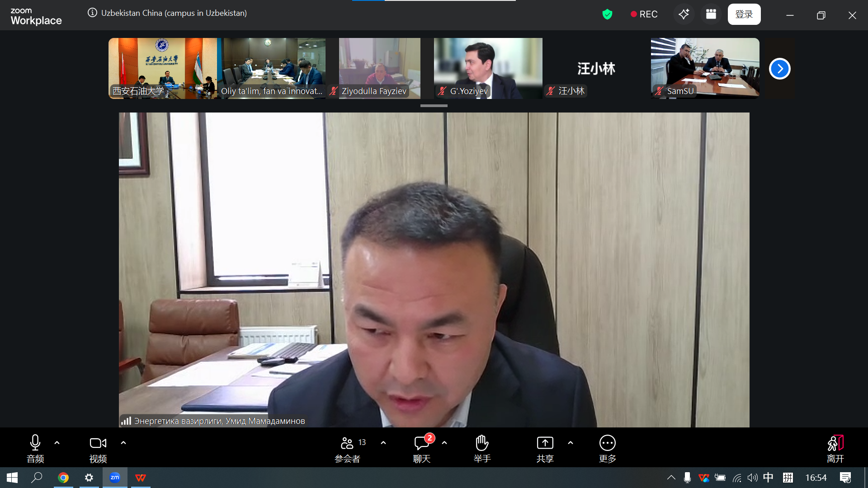
Task: Toggle microphone mute via 音频
Action: coord(35,448)
